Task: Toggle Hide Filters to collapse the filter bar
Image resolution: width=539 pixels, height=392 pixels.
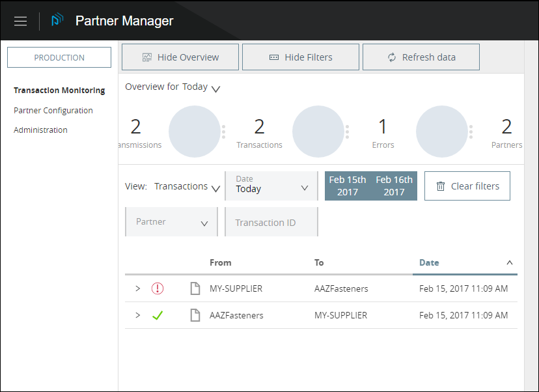Action: [300, 57]
